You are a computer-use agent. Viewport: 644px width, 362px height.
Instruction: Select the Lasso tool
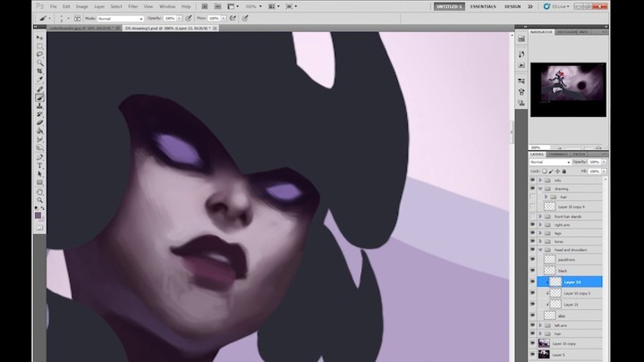[x=40, y=55]
